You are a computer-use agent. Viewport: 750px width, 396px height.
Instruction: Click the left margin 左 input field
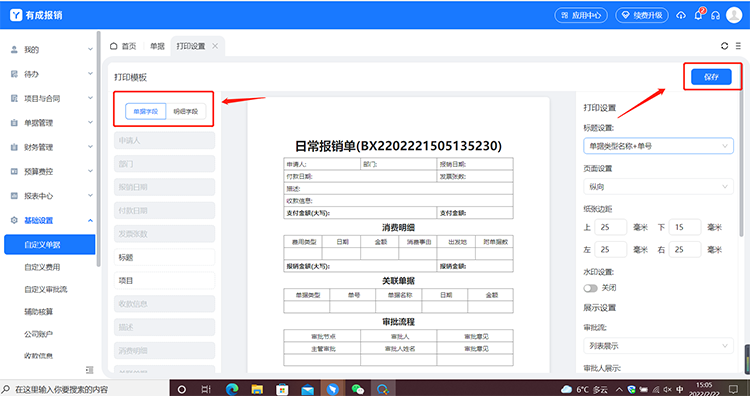(610, 250)
